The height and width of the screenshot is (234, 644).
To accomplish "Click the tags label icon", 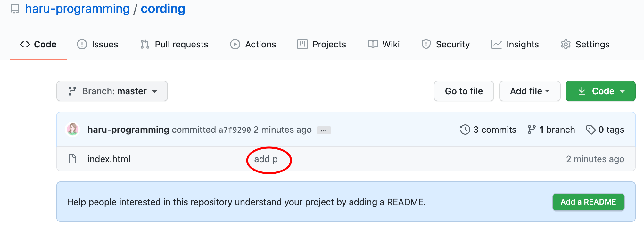I will 591,130.
